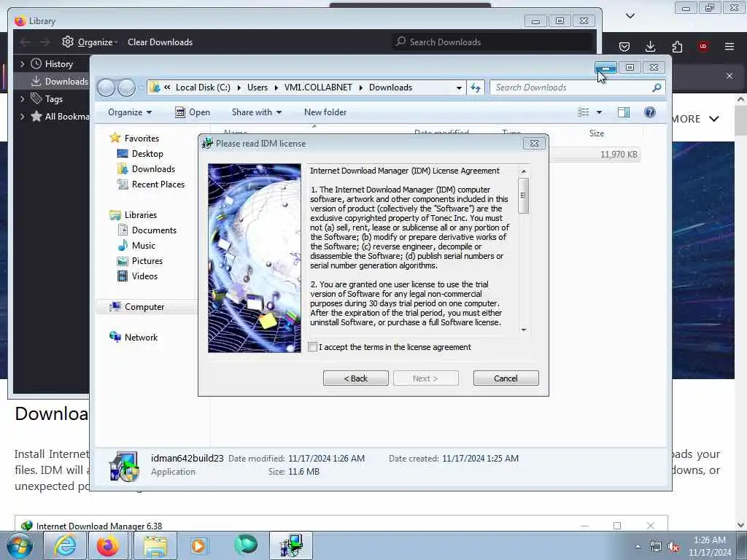Expand All Bookmarks in Library sidebar

[x=22, y=117]
